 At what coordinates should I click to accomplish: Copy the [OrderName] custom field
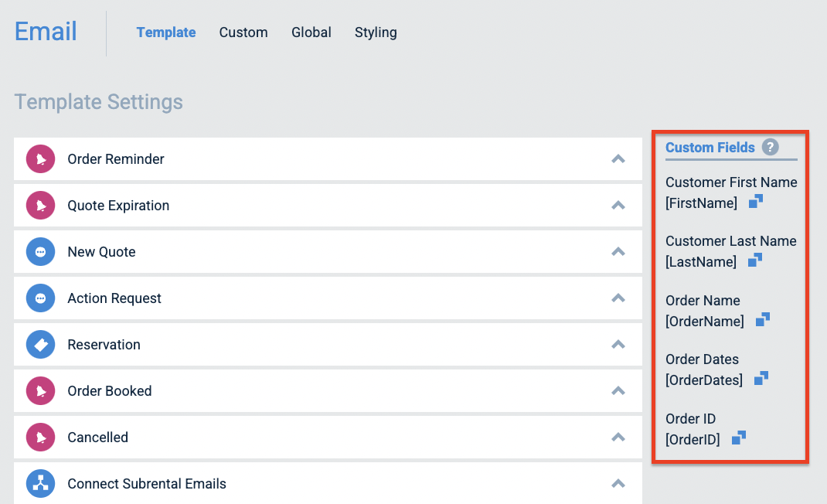pyautogui.click(x=763, y=319)
